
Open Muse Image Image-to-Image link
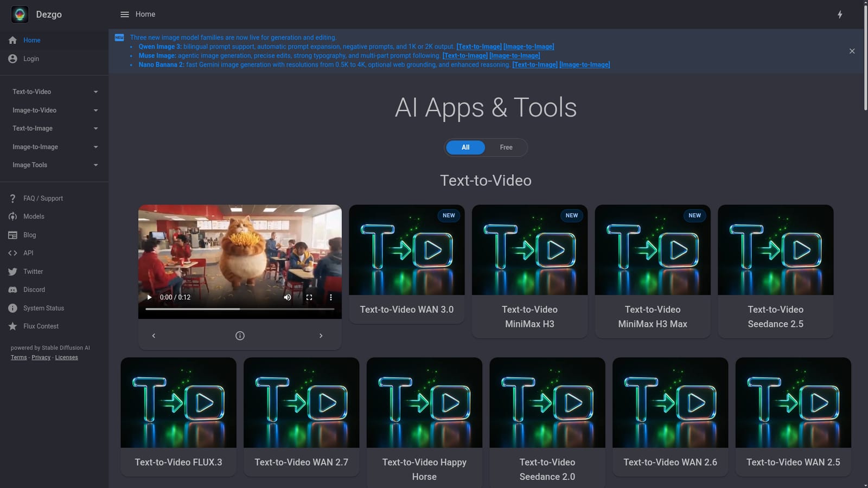515,55
